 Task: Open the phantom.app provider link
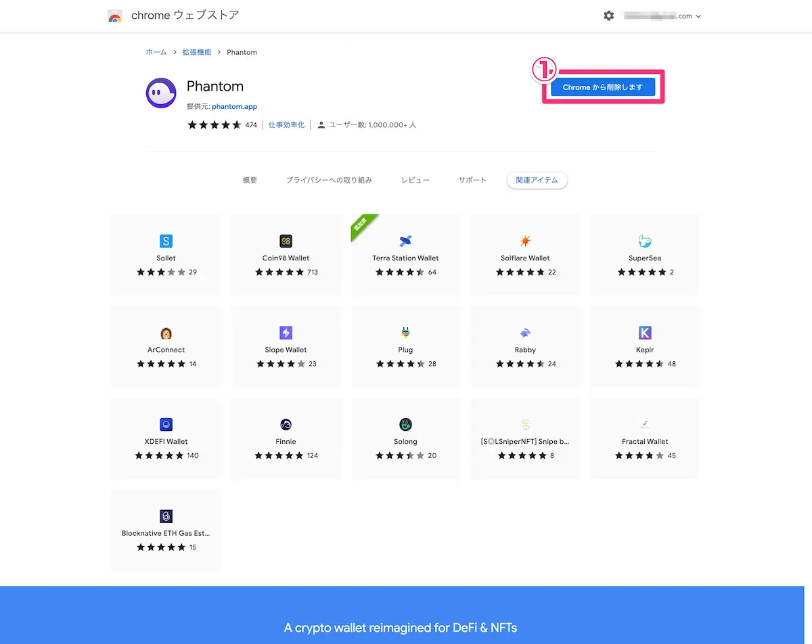tap(234, 106)
